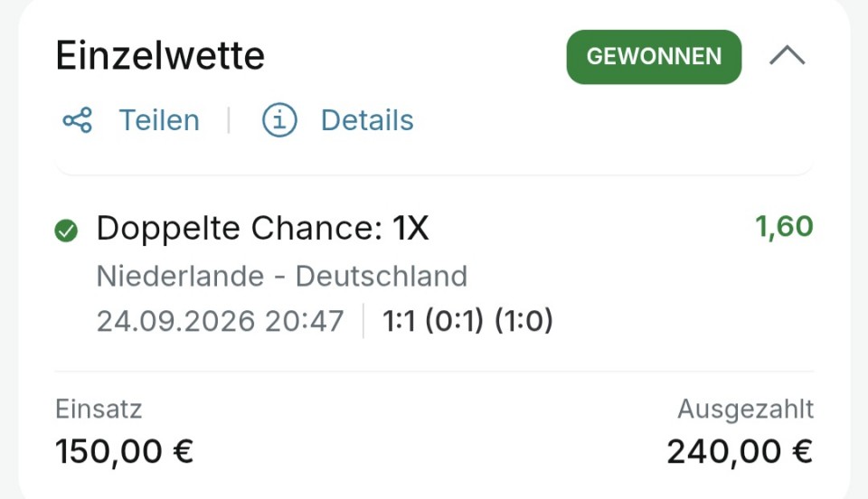The height and width of the screenshot is (499, 868).
Task: Click the Teilen link
Action: tap(159, 120)
